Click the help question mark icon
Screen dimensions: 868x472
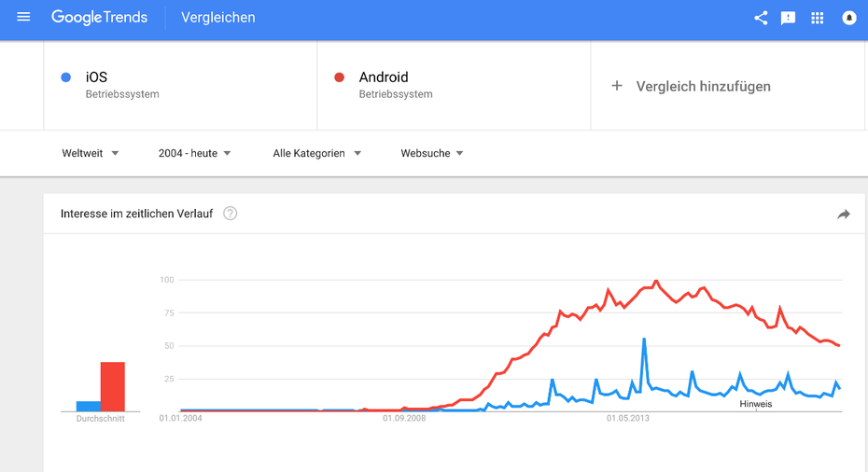click(231, 214)
